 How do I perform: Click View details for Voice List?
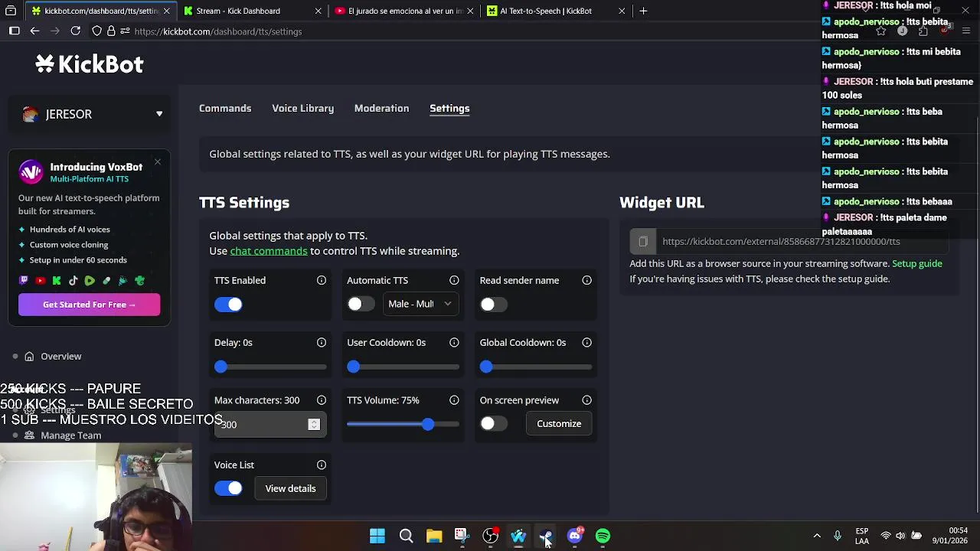(x=290, y=488)
